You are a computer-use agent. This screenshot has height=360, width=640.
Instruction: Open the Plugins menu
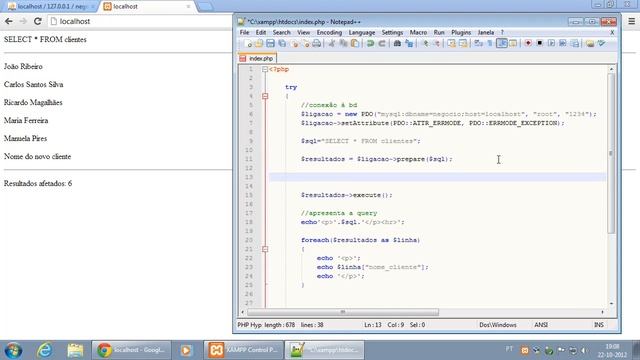click(461, 32)
